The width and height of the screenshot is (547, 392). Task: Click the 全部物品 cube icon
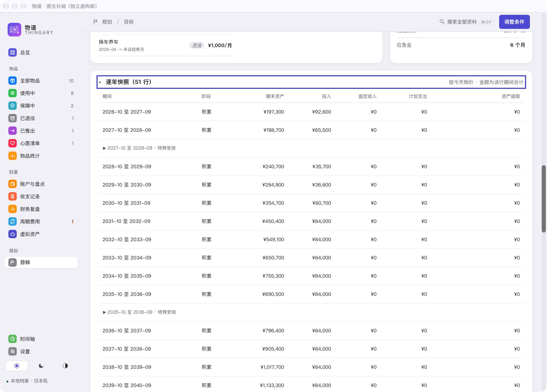point(13,81)
